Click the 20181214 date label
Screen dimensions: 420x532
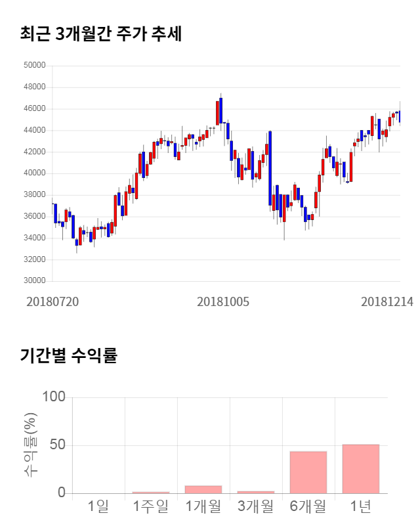coord(387,302)
